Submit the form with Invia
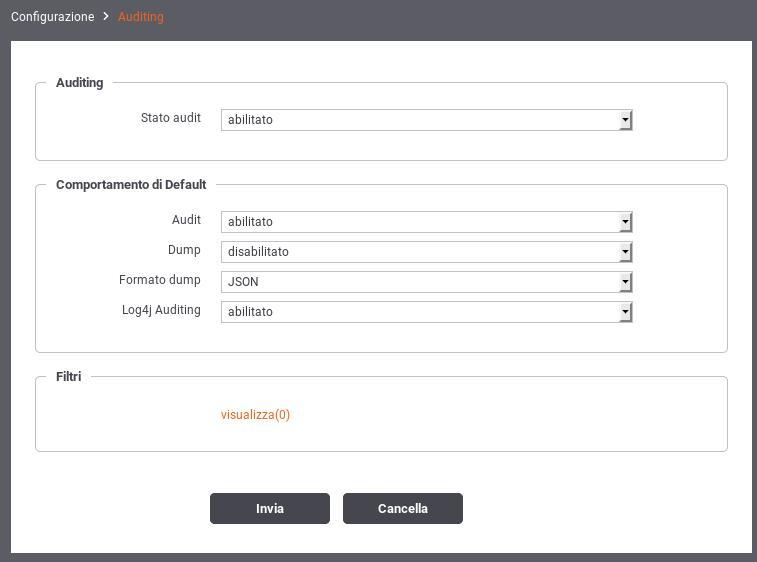The image size is (757, 562). (270, 508)
